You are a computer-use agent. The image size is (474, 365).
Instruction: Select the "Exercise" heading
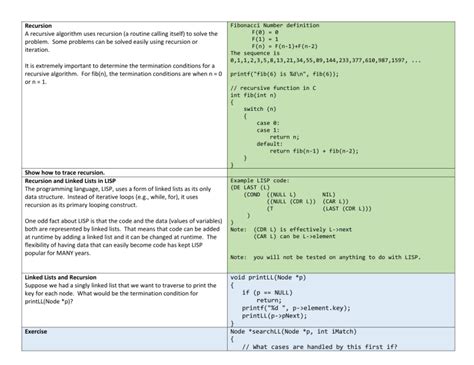(x=36, y=332)
